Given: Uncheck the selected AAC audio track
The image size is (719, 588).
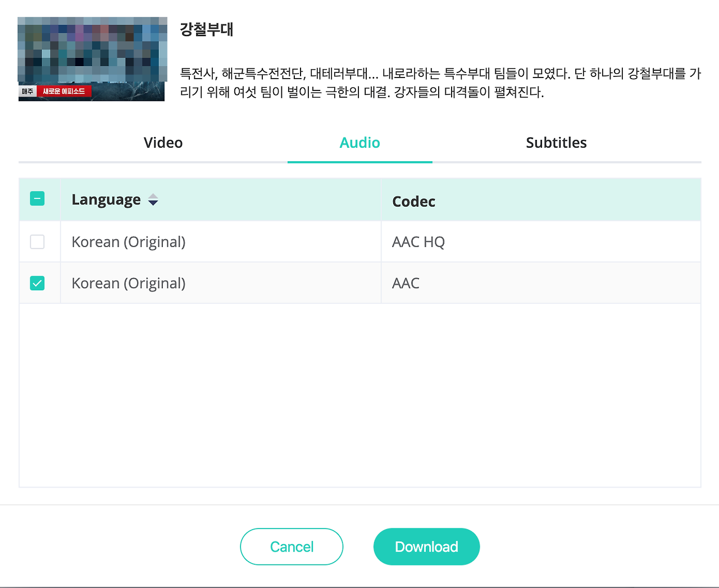Looking at the screenshot, I should (37, 283).
